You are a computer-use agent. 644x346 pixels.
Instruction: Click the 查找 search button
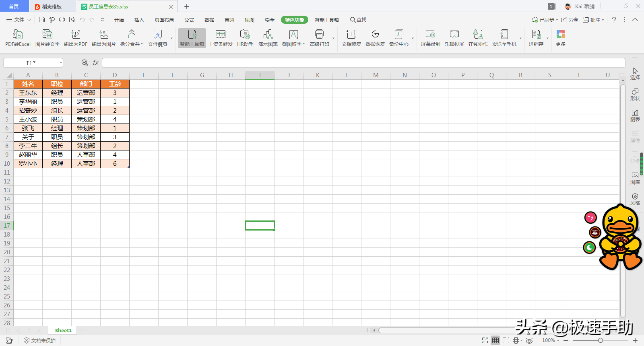click(358, 20)
